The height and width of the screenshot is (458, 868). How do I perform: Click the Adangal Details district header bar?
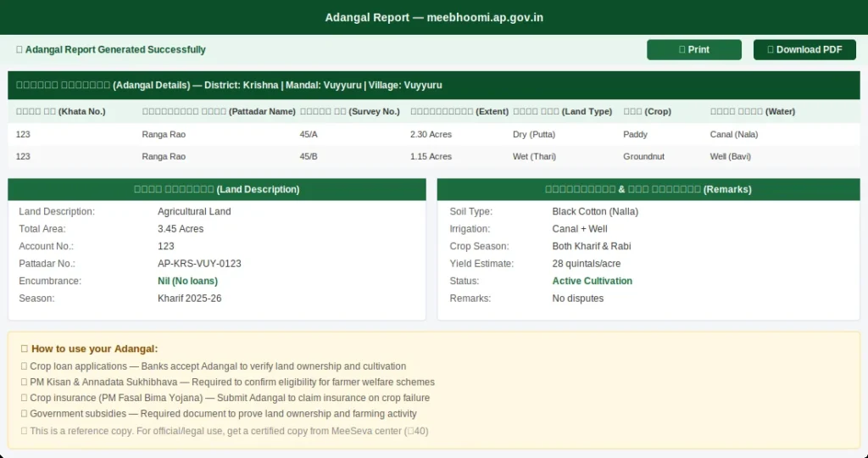point(434,86)
